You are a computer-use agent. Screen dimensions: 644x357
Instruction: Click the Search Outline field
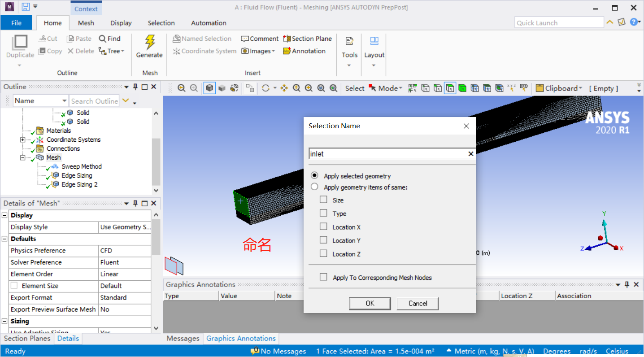coord(94,101)
